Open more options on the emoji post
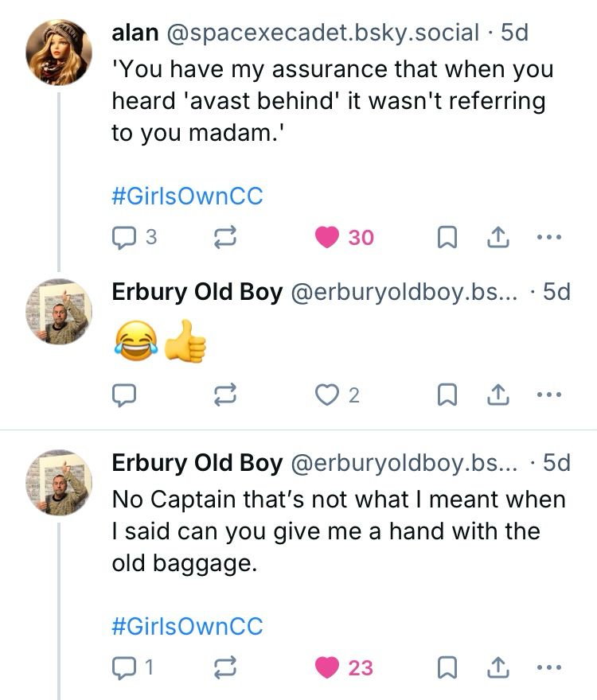The image size is (597, 700). (549, 395)
